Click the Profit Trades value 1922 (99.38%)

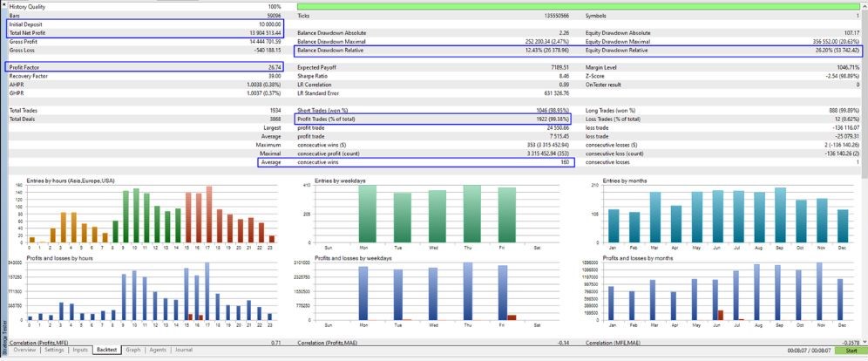[x=552, y=119]
